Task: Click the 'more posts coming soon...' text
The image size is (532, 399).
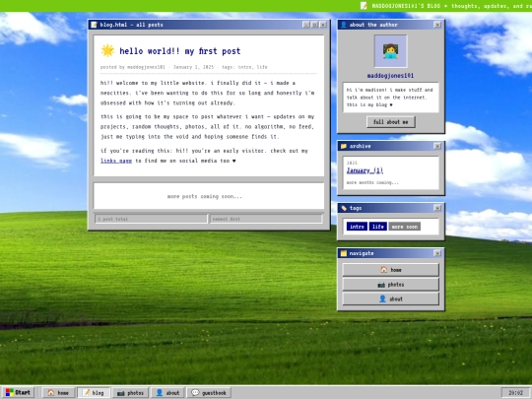Action: click(205, 196)
